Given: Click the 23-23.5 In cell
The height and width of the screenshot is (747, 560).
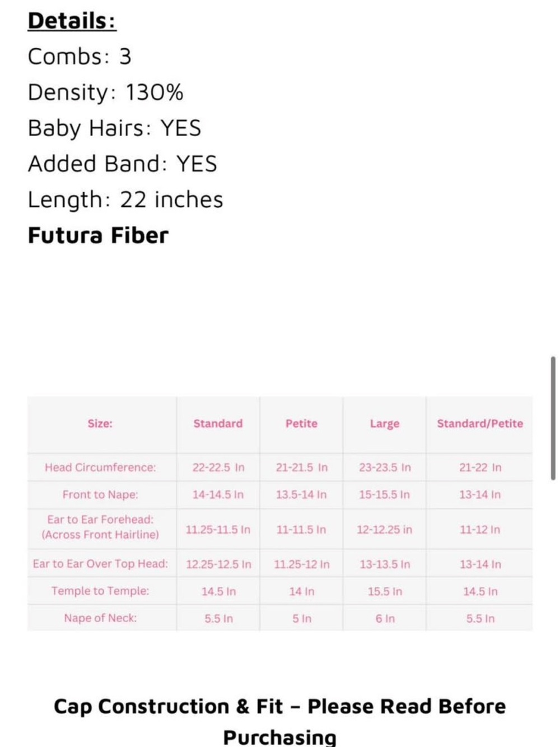Looking at the screenshot, I should click(x=385, y=467).
